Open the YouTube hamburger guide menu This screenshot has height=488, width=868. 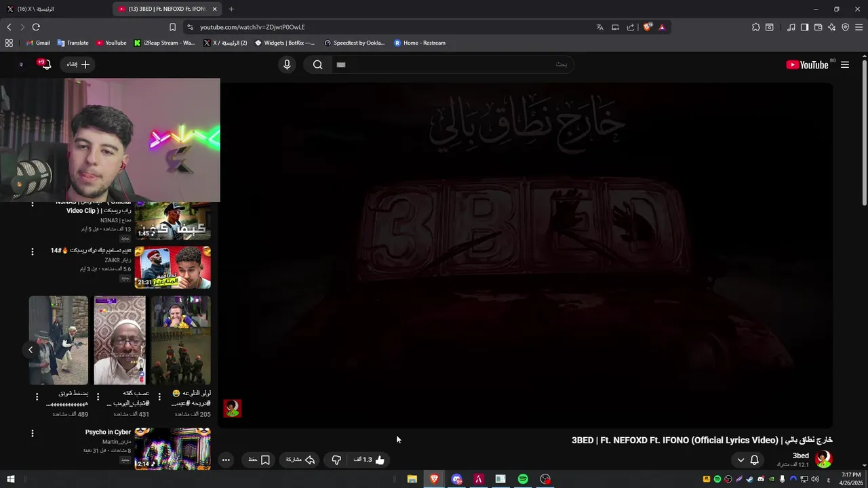point(845,64)
